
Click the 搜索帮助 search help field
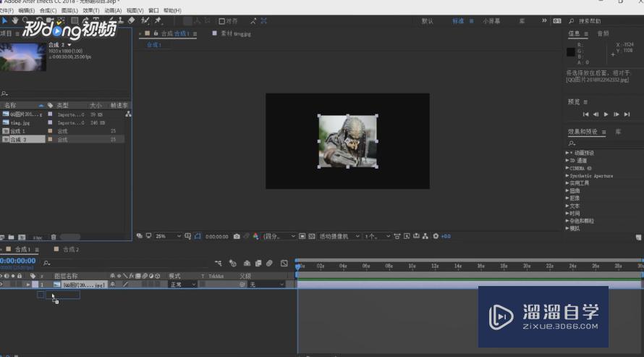point(590,21)
